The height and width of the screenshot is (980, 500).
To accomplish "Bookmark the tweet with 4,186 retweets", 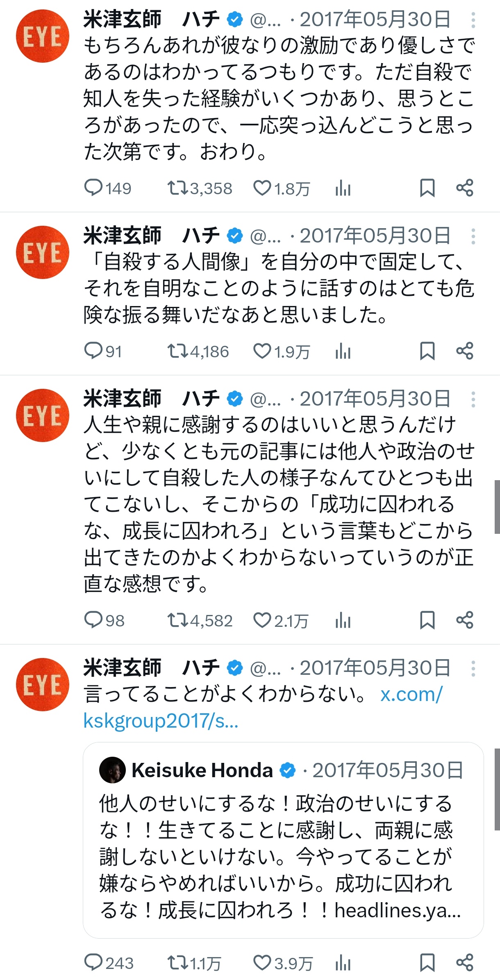I will coord(427,351).
